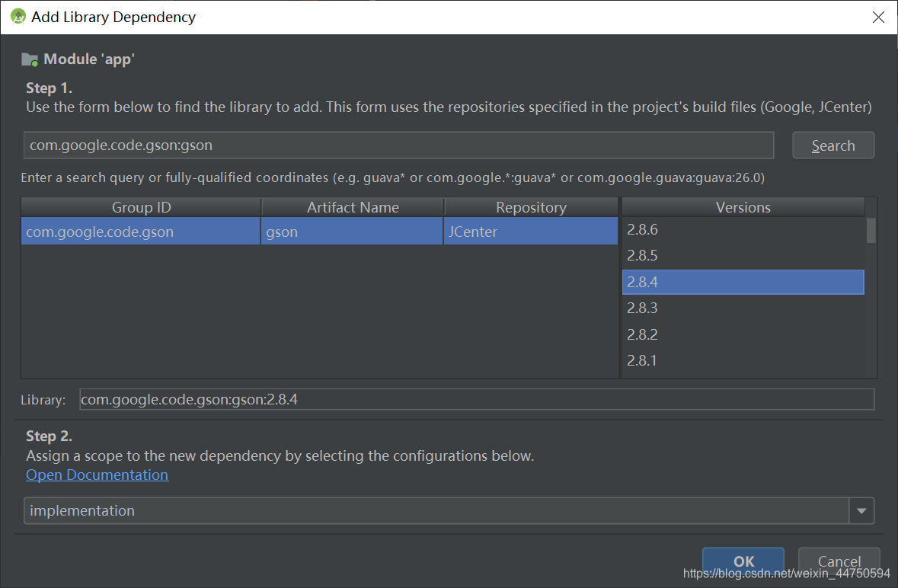Select version 2.8.4
Screen dimensions: 898x588
point(743,282)
